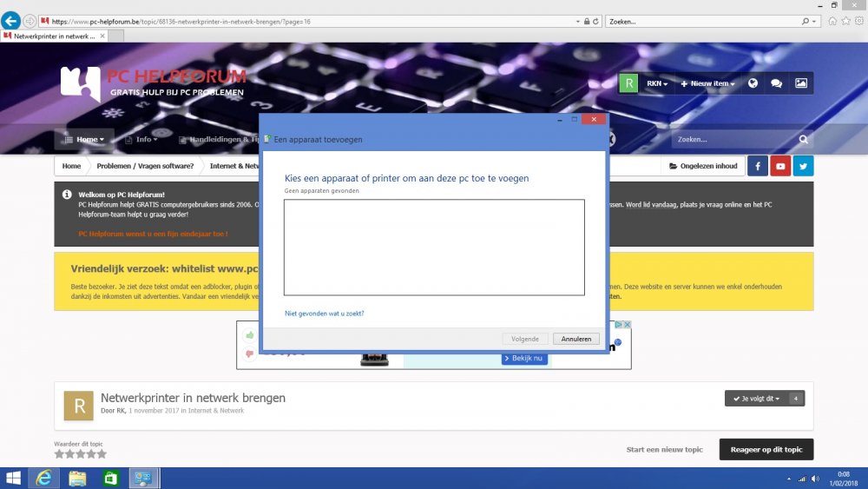Open the Windows Start button
This screenshot has height=489, width=868.
click(x=13, y=479)
